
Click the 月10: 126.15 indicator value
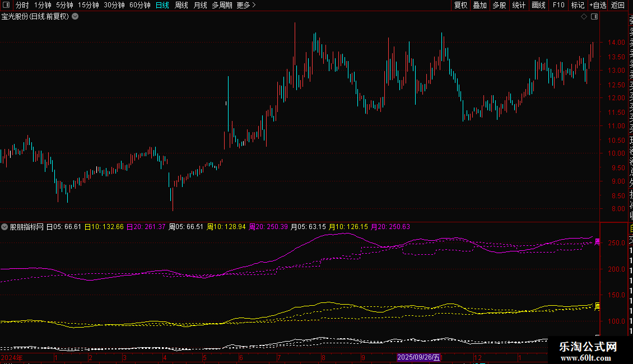[348, 227]
